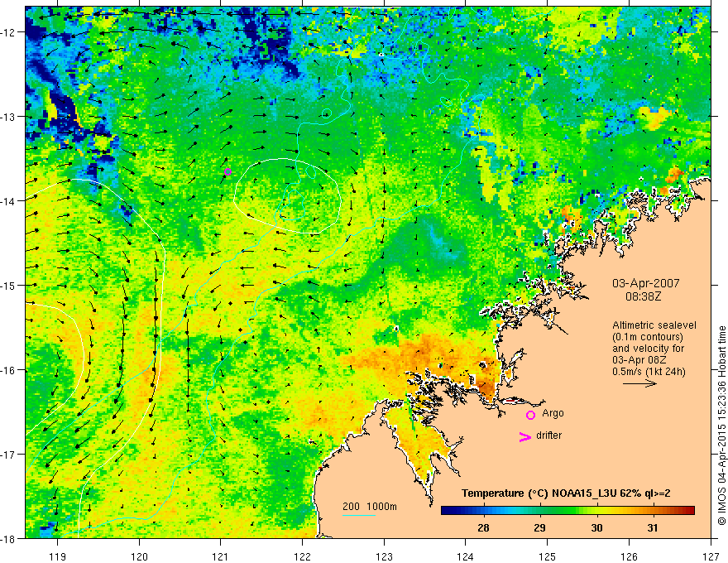The image size is (728, 563).
Task: Click the date label 03-Apr-2007
Action: click(x=646, y=283)
